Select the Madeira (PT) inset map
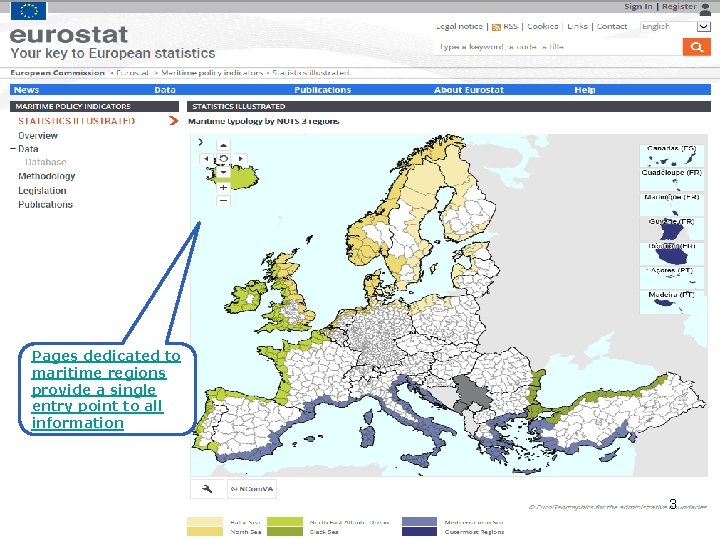 click(671, 302)
